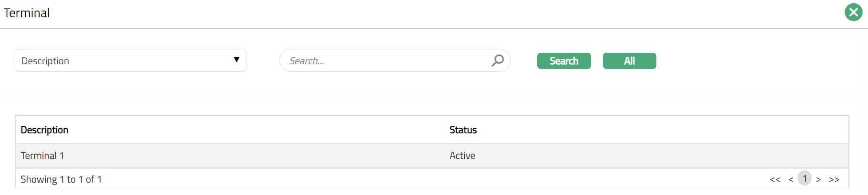The image size is (868, 195).
Task: Open the Description filter field selector
Action: (124, 60)
